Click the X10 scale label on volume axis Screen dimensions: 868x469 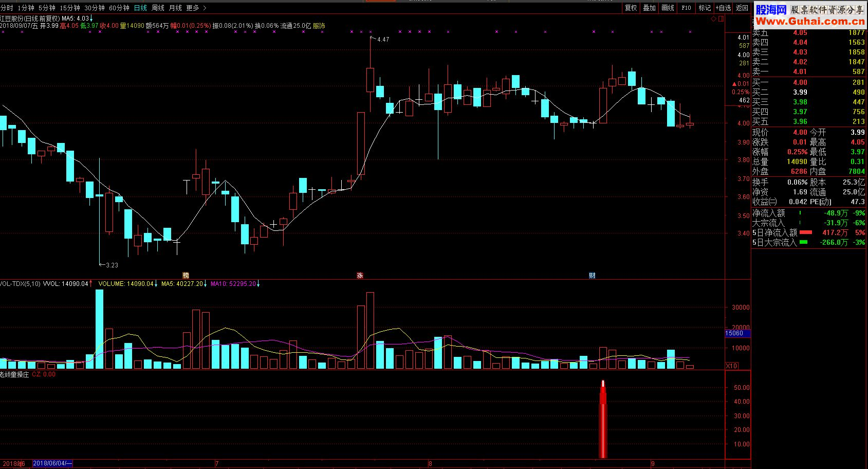click(731, 366)
